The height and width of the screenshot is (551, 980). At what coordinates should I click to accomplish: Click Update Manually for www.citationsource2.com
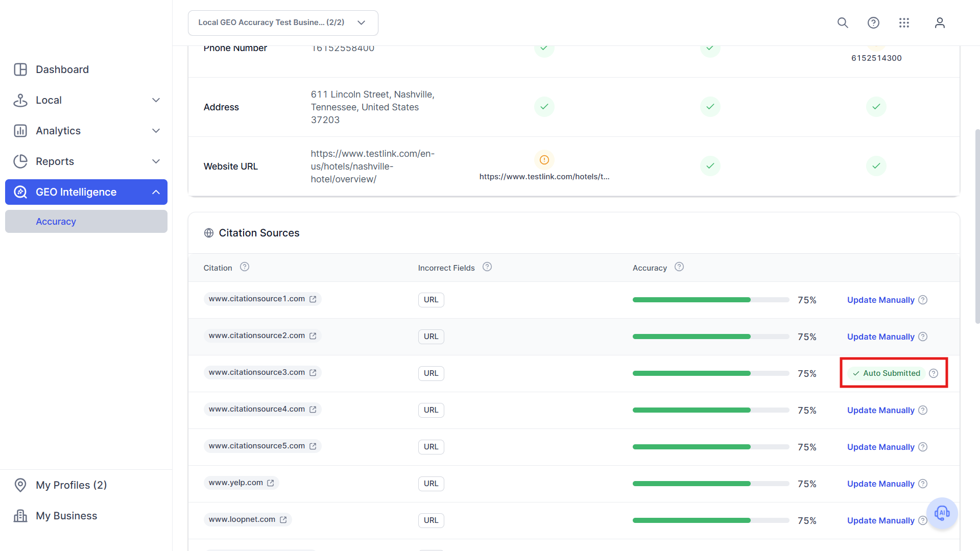(x=880, y=337)
